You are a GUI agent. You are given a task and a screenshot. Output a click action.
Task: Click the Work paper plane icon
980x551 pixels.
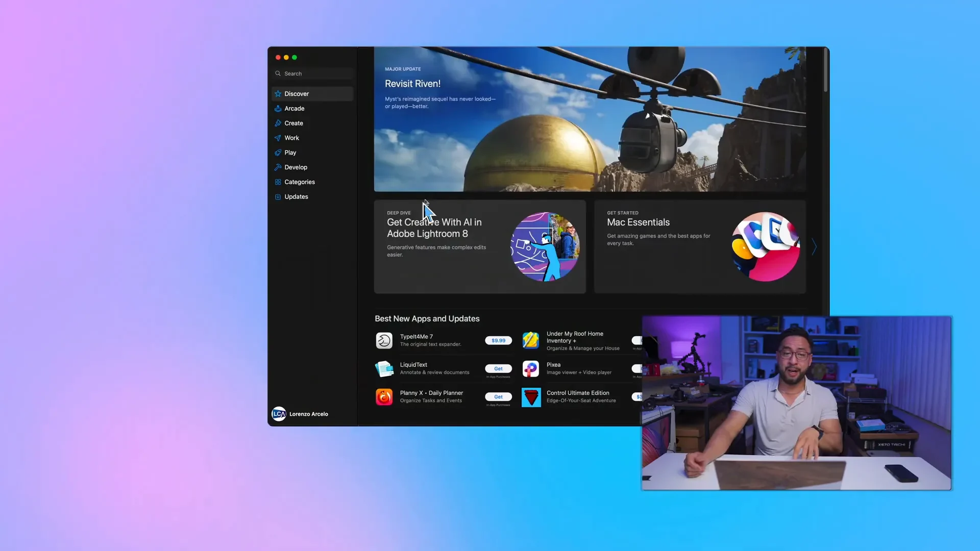pos(278,138)
